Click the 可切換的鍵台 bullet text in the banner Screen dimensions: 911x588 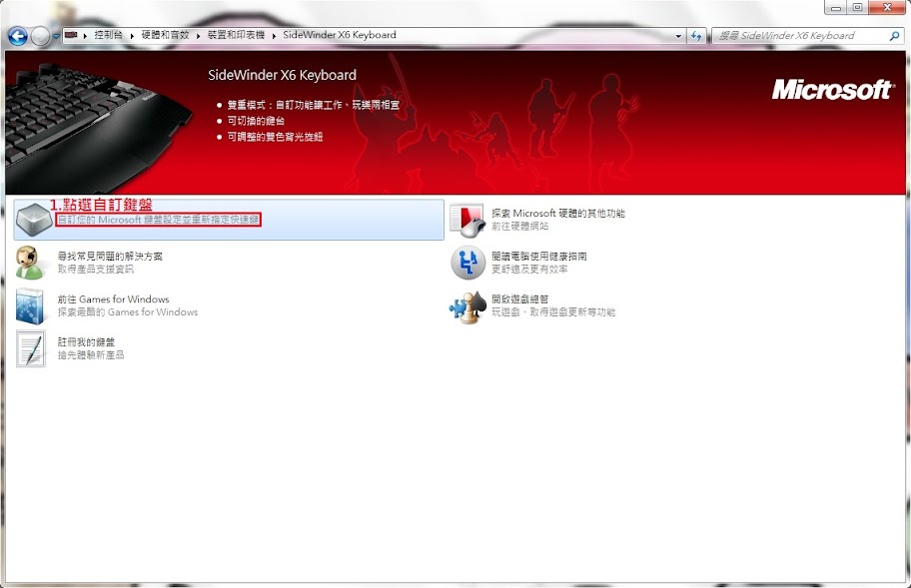point(256,121)
